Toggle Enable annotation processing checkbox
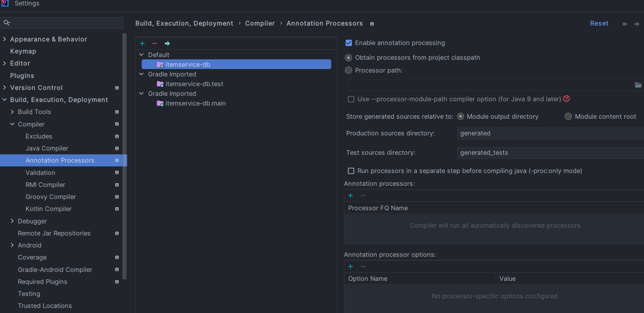The height and width of the screenshot is (313, 644). click(349, 43)
